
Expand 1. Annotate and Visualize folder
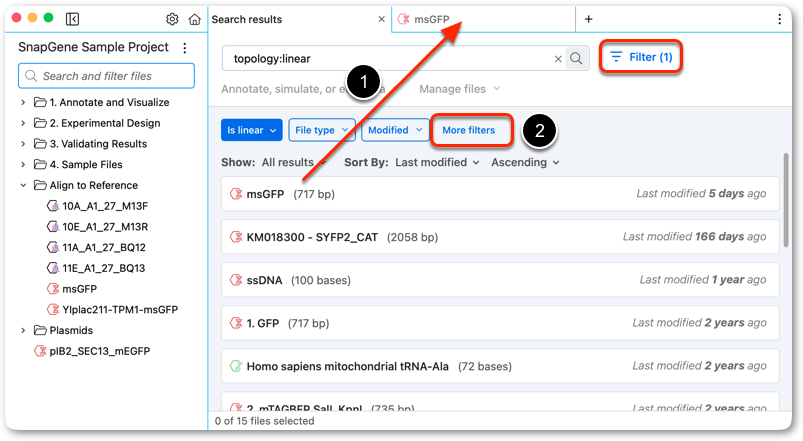pyautogui.click(x=23, y=102)
